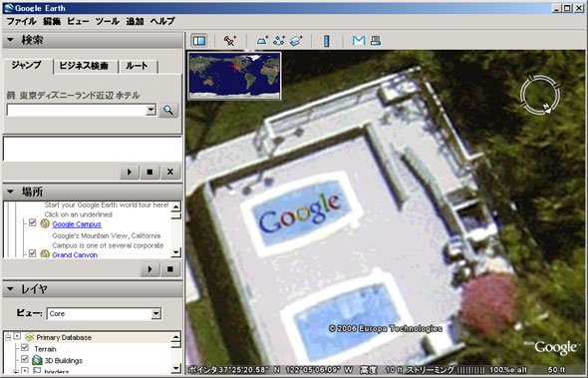This screenshot has width=588, height=378.
Task: Click the Grand Canyon placemark icon
Action: [45, 254]
